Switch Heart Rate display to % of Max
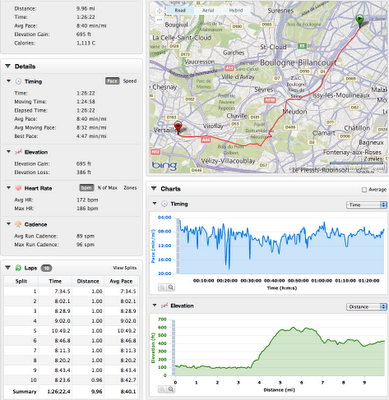The height and width of the screenshot is (400, 389). [x=107, y=188]
